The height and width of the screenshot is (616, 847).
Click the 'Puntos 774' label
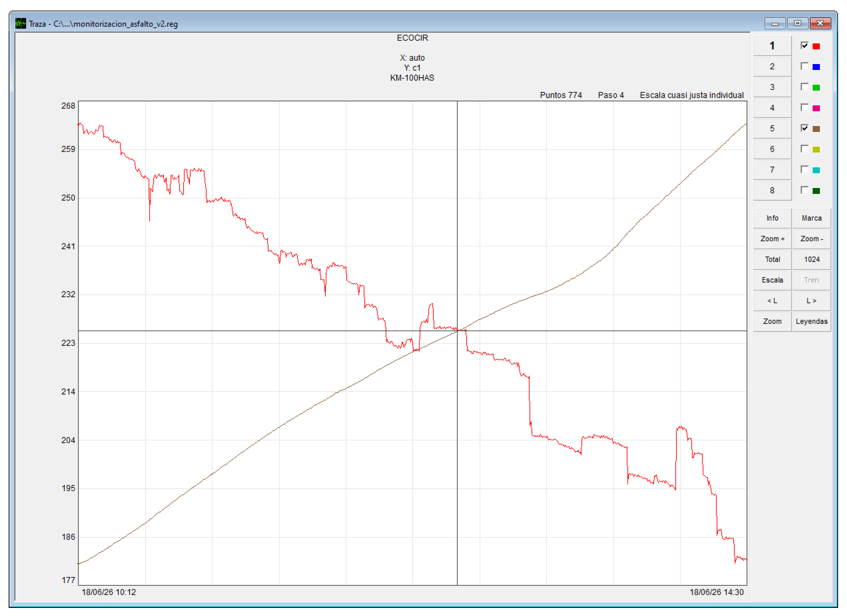coord(560,95)
